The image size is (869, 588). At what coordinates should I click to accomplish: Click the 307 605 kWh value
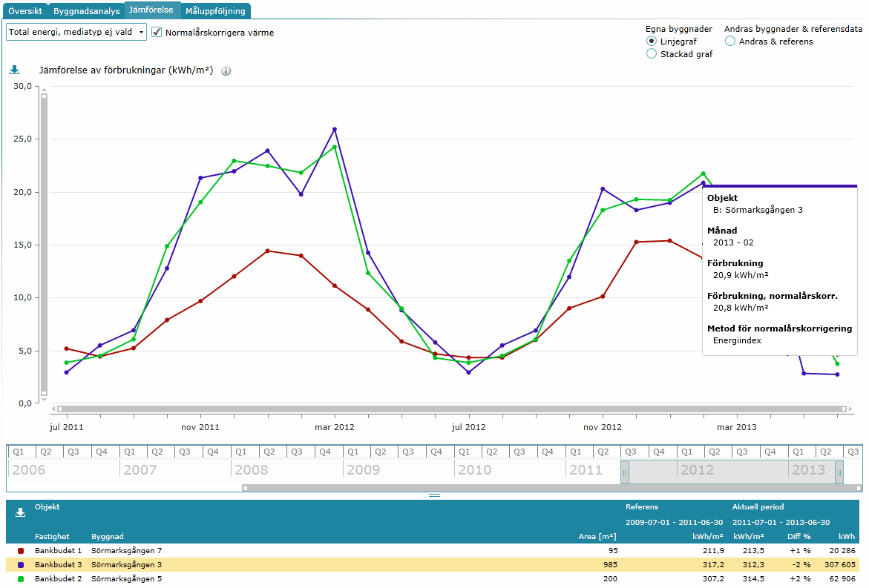coord(840,565)
